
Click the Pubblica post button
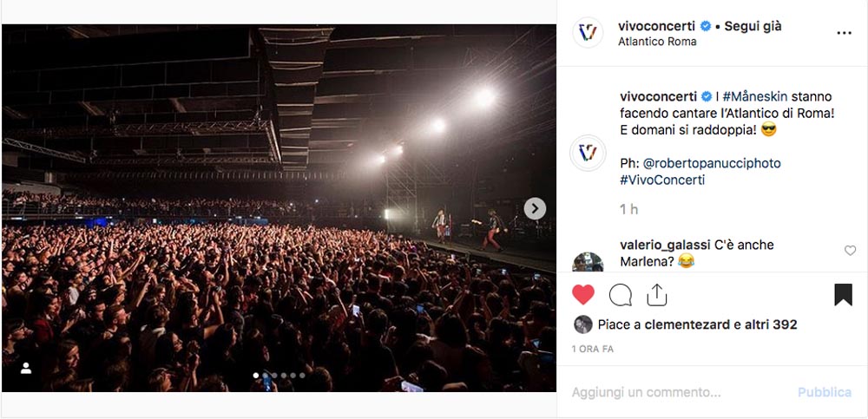tap(825, 392)
